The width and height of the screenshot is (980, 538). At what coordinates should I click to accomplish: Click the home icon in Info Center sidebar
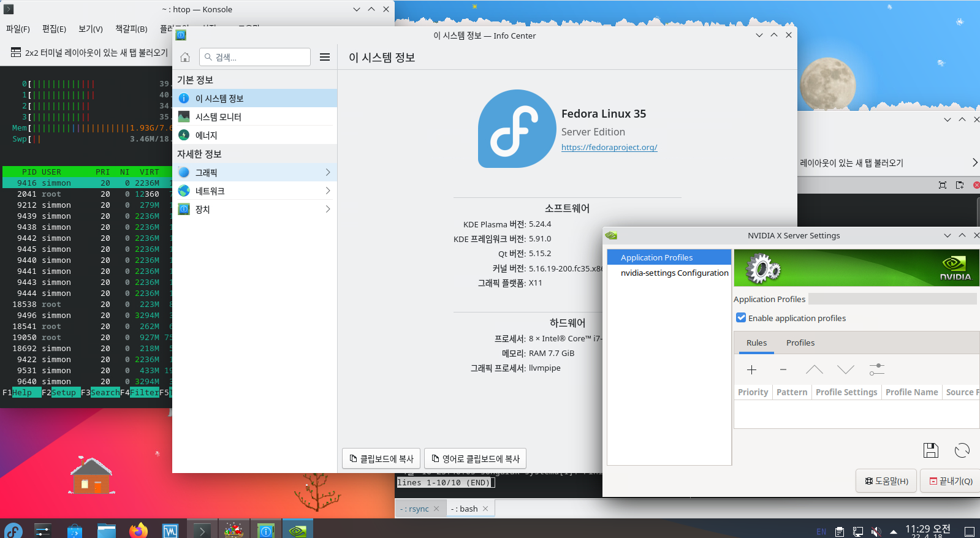185,57
